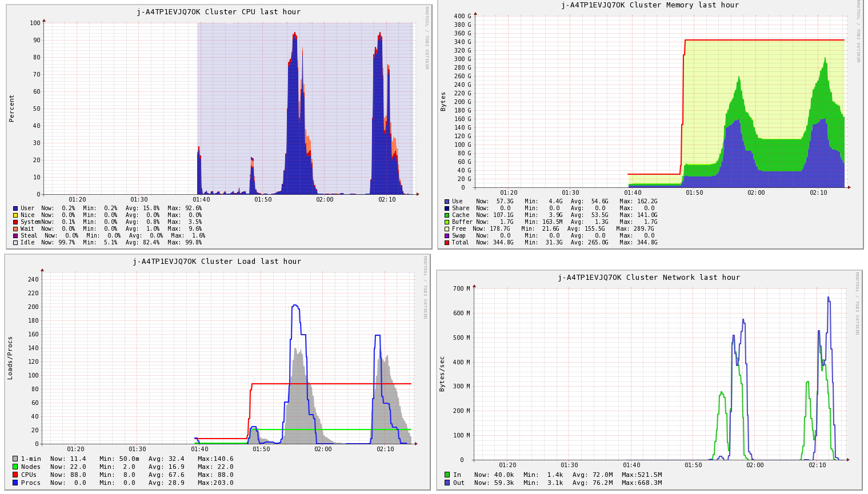The width and height of the screenshot is (868, 494).
Task: Click the red Total legend swatch in Memory graph
Action: pos(447,243)
